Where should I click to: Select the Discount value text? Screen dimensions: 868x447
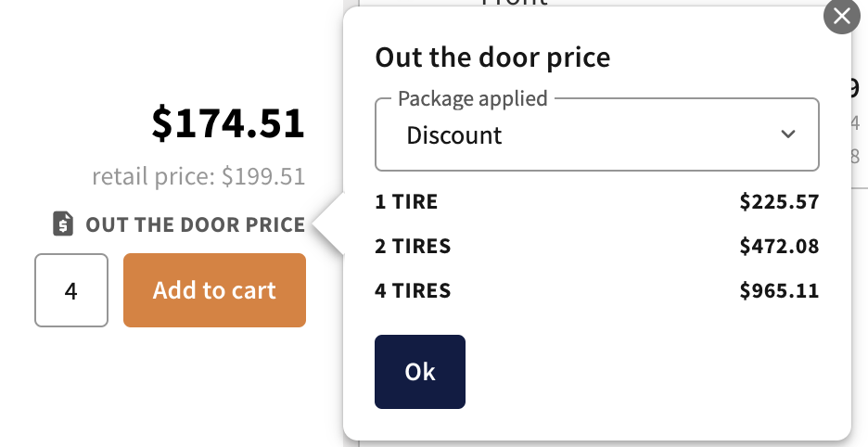coord(453,135)
